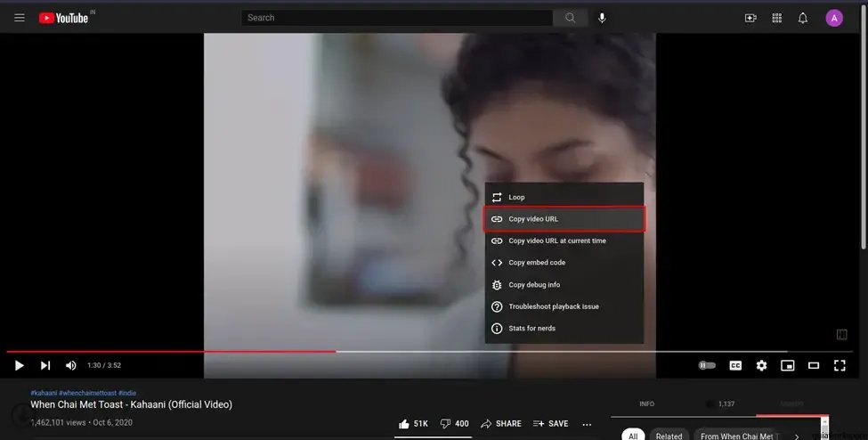
Task: Enter full screen mode
Action: tap(840, 365)
